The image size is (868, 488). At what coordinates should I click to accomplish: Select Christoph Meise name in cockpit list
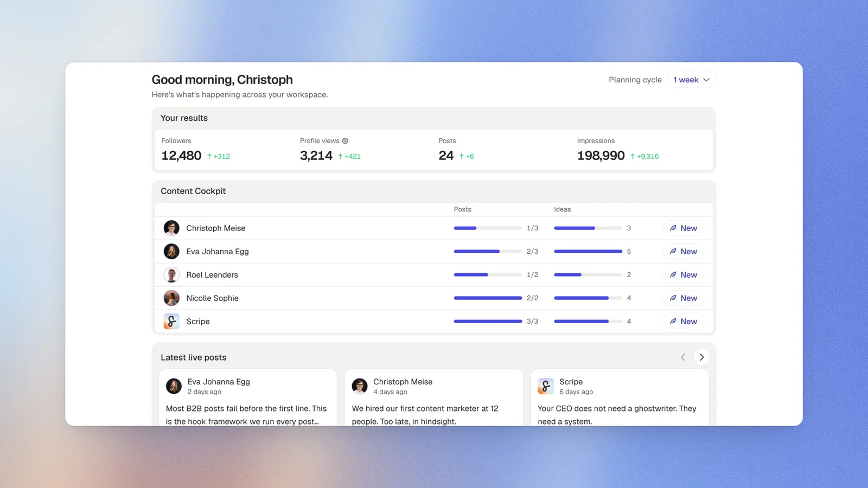216,228
